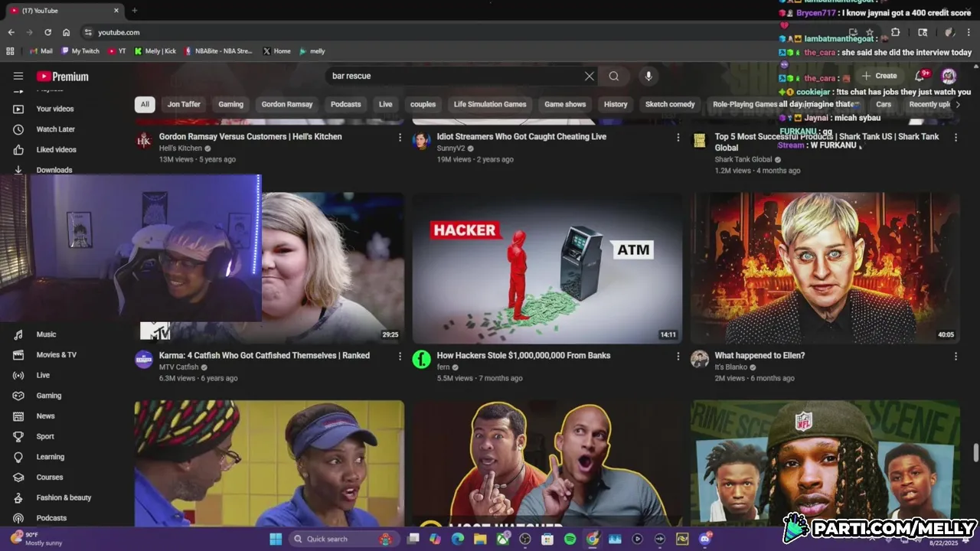Open the Key and Peele thumbnail
Viewport: 980px width, 551px height.
547,463
